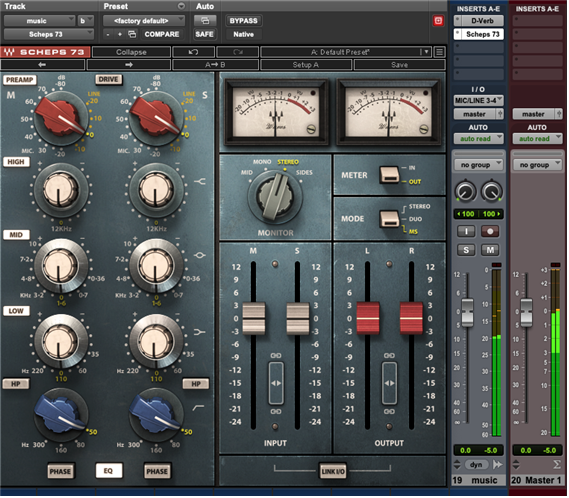
Task: Mute the music track with M button
Action: [x=490, y=250]
